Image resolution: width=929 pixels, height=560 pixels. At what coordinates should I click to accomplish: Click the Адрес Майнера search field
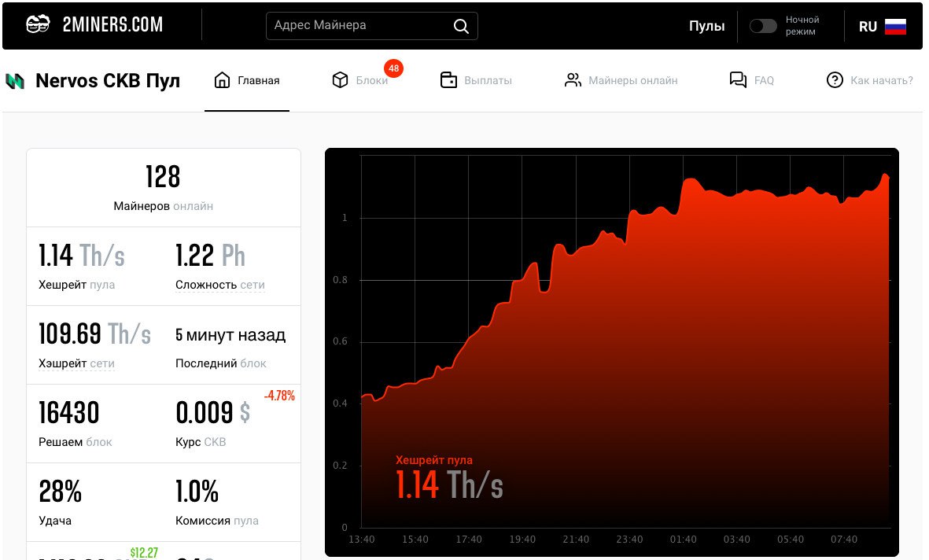click(371, 25)
